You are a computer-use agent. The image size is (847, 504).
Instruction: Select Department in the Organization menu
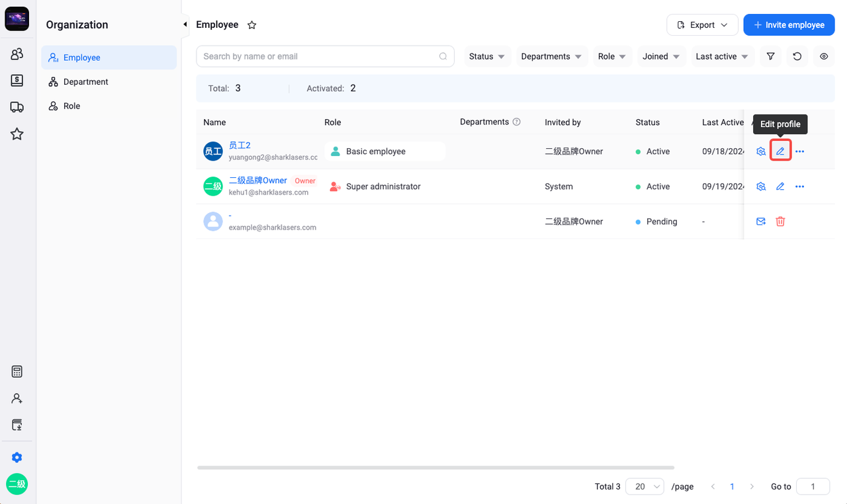pyautogui.click(x=109, y=82)
